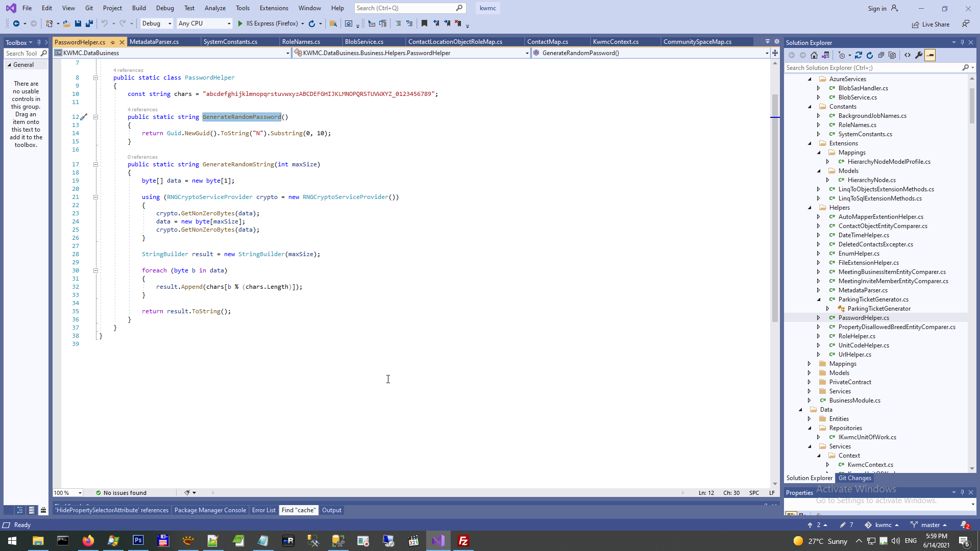The width and height of the screenshot is (980, 551).
Task: Expand the Mappings folder in Solution Explorer
Action: tap(809, 364)
